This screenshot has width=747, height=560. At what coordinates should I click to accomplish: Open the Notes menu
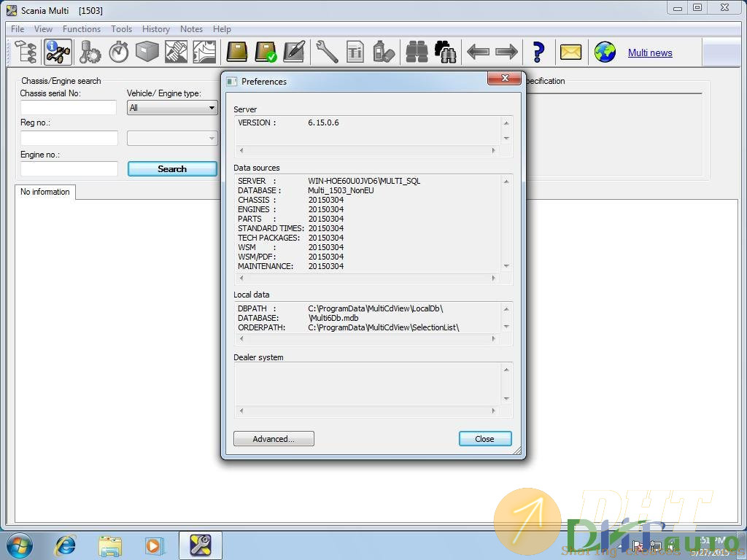[192, 29]
